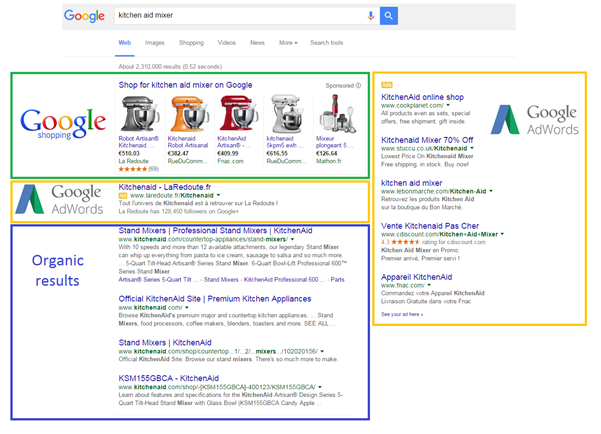The height and width of the screenshot is (434, 601).
Task: Click See your ad here link
Action: coord(402,314)
